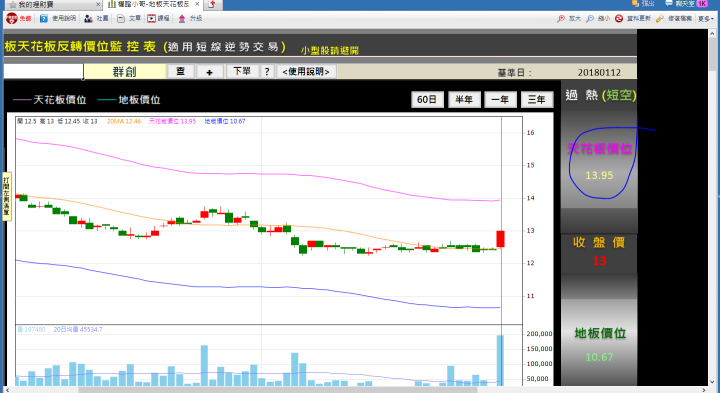Click the tallest rightmost volume bar
Image resolution: width=720 pixels, height=393 pixels.
pyautogui.click(x=500, y=360)
